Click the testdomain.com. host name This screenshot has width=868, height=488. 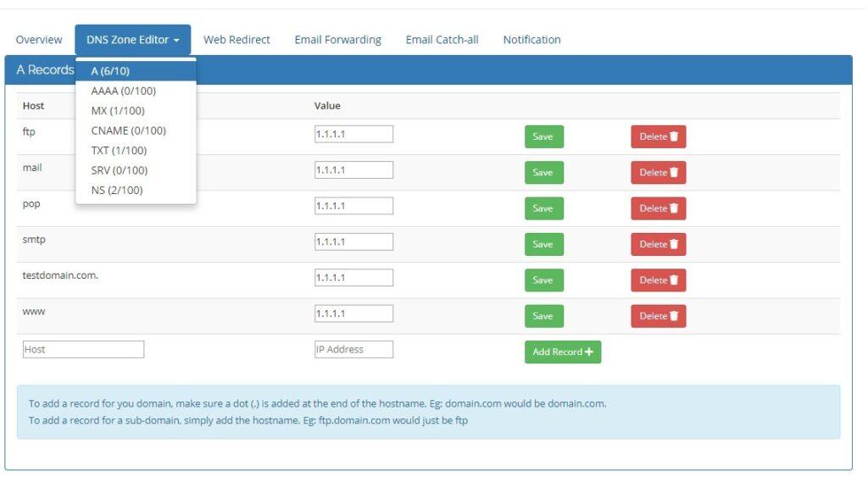click(60, 275)
